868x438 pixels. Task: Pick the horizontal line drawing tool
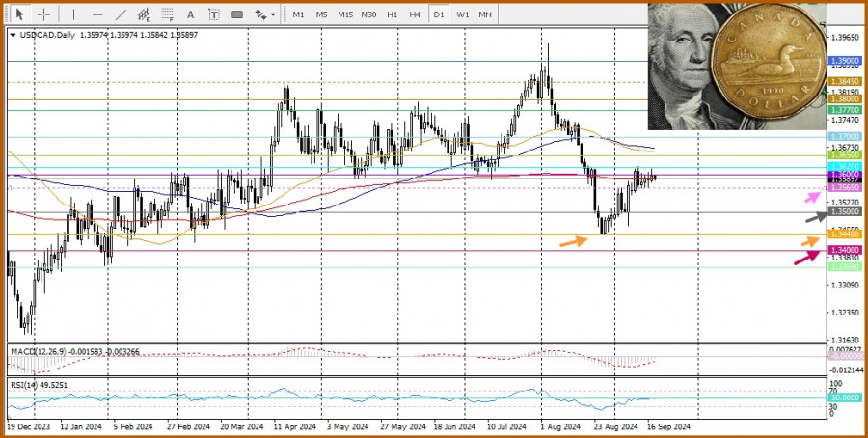click(96, 14)
